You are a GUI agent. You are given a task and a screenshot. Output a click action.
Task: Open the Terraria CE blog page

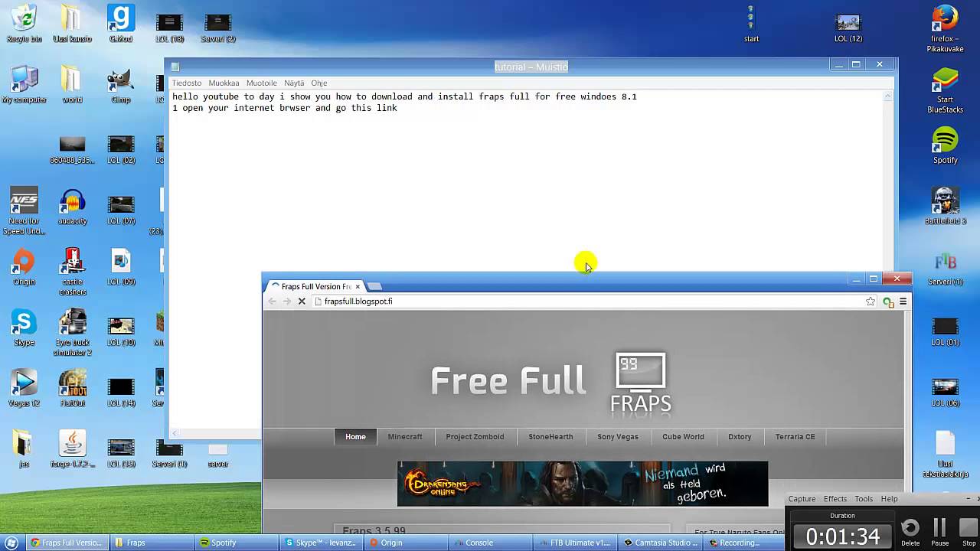(x=795, y=437)
